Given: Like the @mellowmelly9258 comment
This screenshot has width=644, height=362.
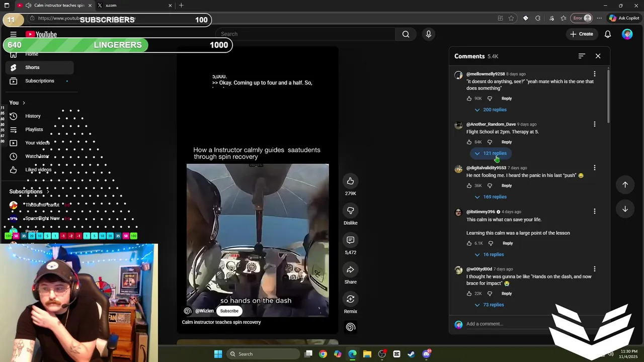Looking at the screenshot, I should click(469, 99).
